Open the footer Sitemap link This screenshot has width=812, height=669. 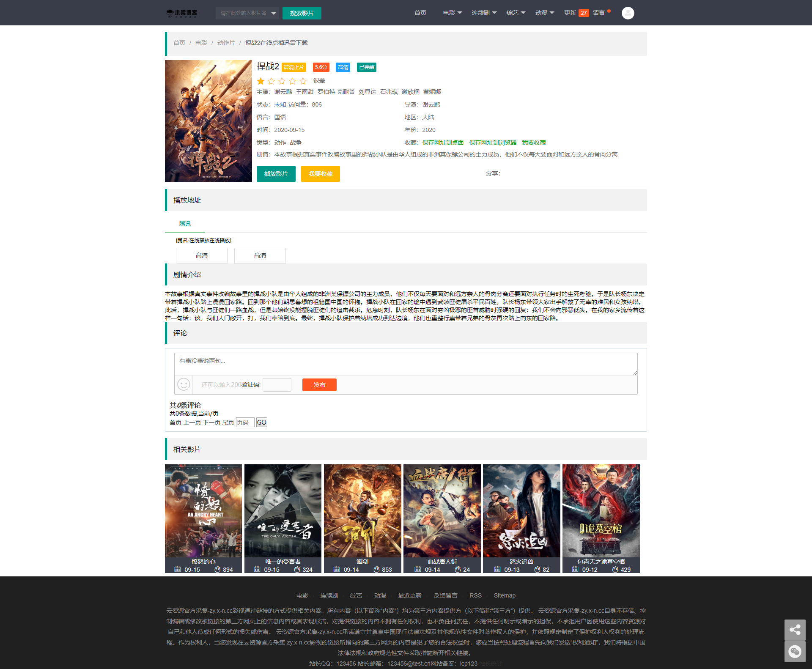pos(505,595)
